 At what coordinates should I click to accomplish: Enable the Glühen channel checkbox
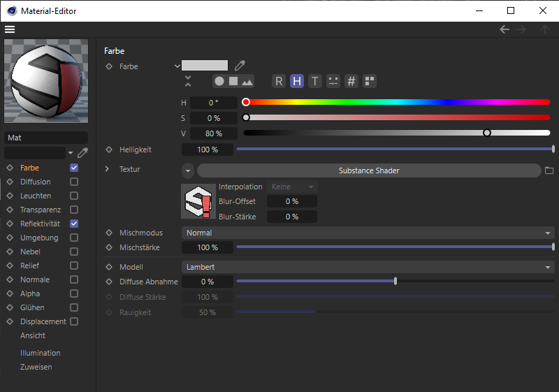(74, 307)
